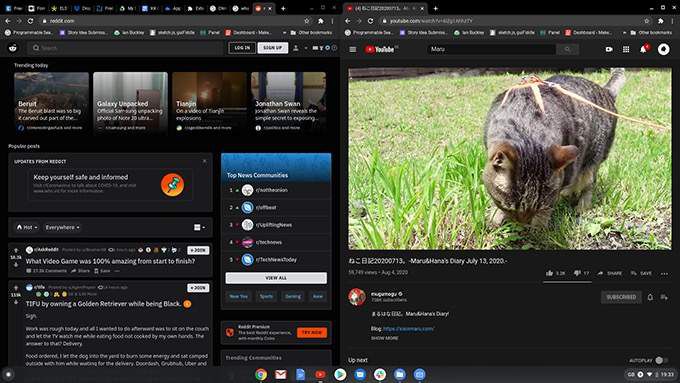Viewport: 680px width, 383px height.
Task: Toggle the Autoplay switch
Action: tap(661, 360)
